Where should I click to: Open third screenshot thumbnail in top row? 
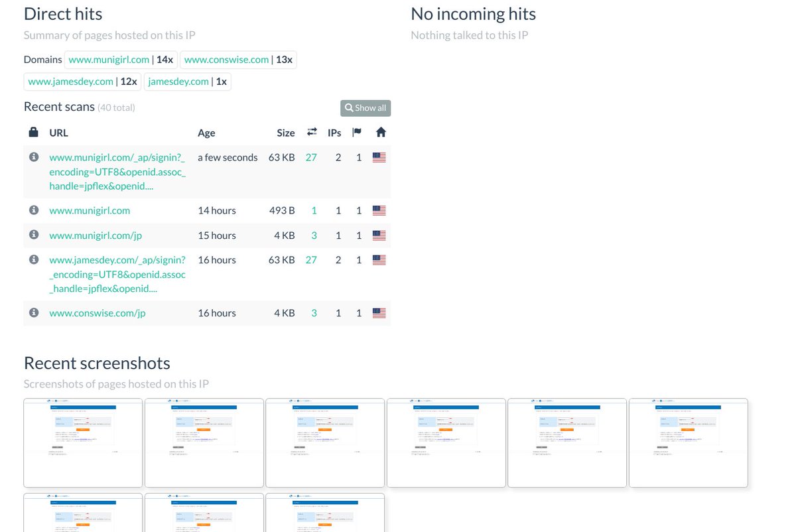[325, 443]
